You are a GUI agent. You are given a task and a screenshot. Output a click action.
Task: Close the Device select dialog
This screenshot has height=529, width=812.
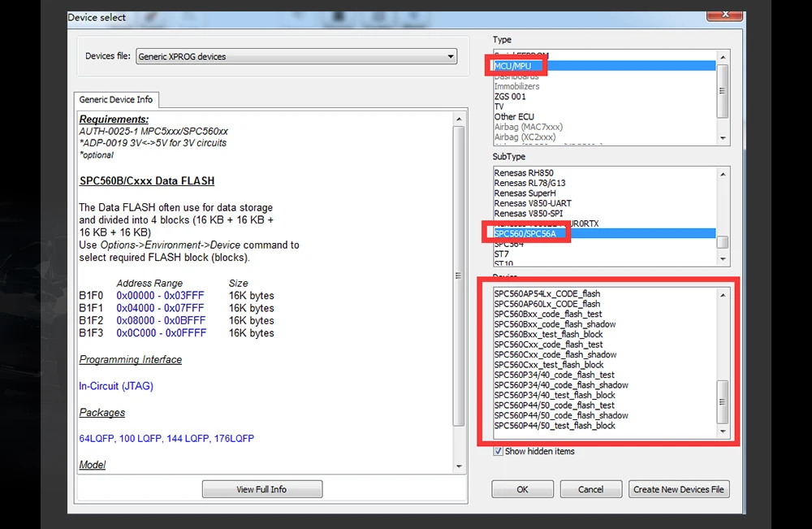pos(725,15)
